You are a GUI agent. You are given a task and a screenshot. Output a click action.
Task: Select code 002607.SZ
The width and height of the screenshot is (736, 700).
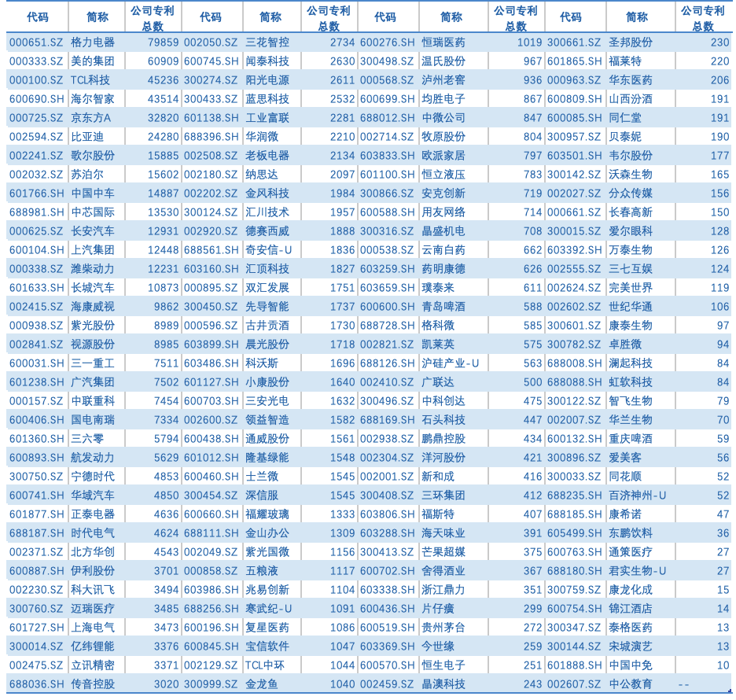[x=574, y=684]
